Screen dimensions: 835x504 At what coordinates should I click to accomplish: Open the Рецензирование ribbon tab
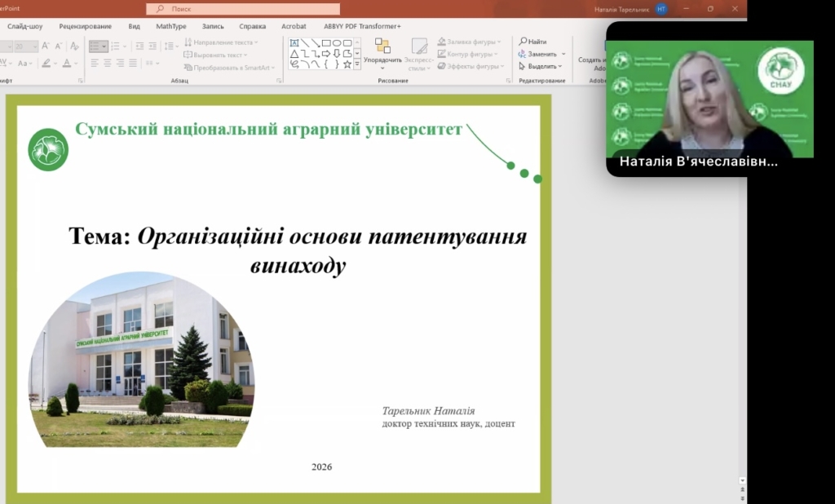click(86, 26)
